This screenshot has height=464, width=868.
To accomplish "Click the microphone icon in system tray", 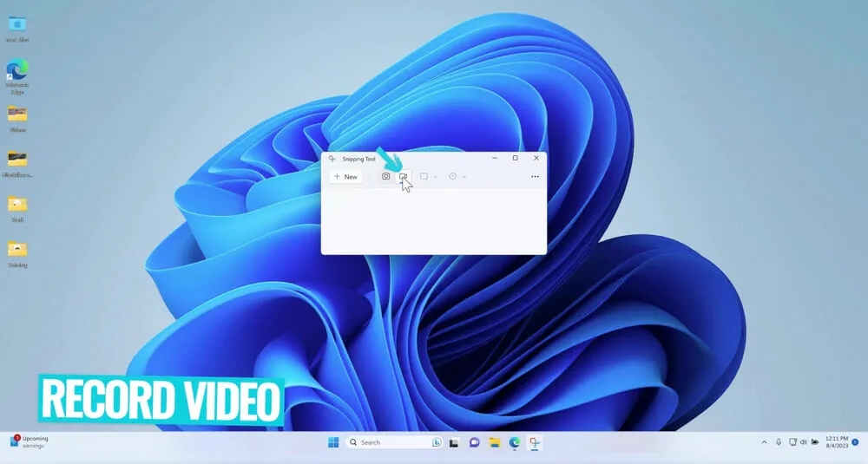I will click(x=779, y=442).
